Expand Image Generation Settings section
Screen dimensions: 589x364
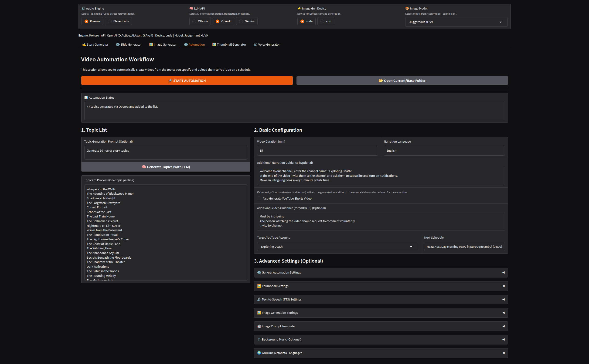[381, 313]
